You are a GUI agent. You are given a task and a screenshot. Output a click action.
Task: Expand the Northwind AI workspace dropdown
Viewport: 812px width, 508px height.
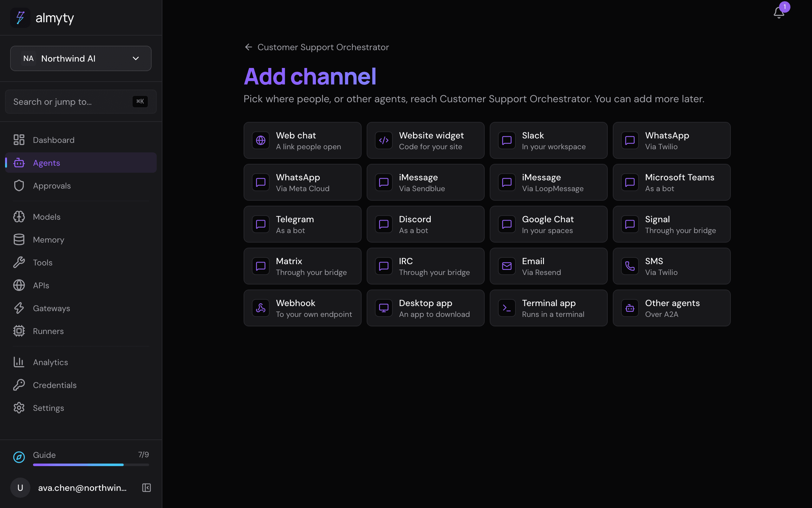tap(81, 58)
